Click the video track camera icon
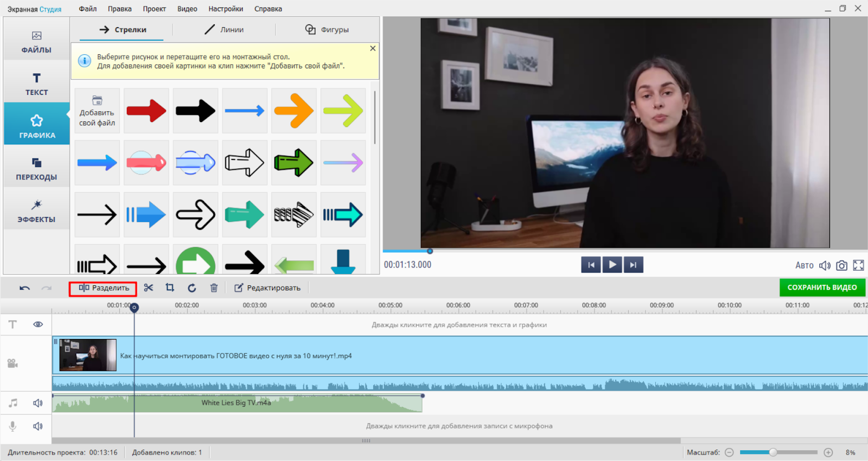 click(x=12, y=363)
